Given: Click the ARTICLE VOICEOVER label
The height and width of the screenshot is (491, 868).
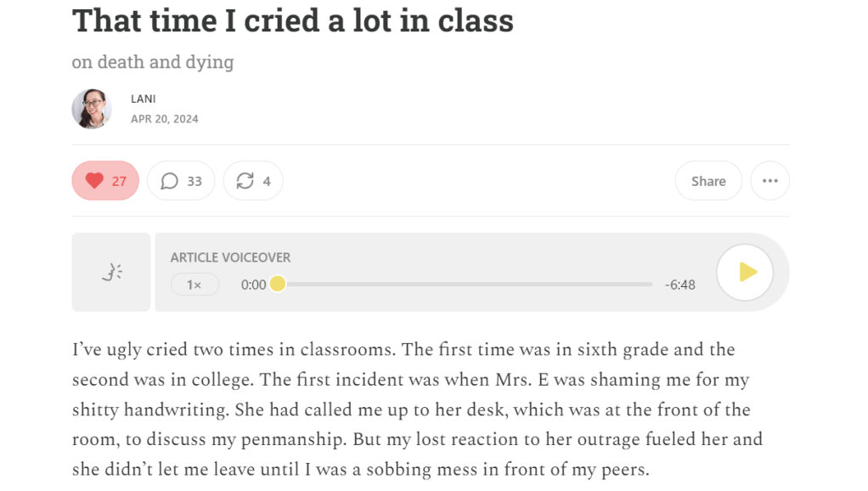Looking at the screenshot, I should 230,257.
